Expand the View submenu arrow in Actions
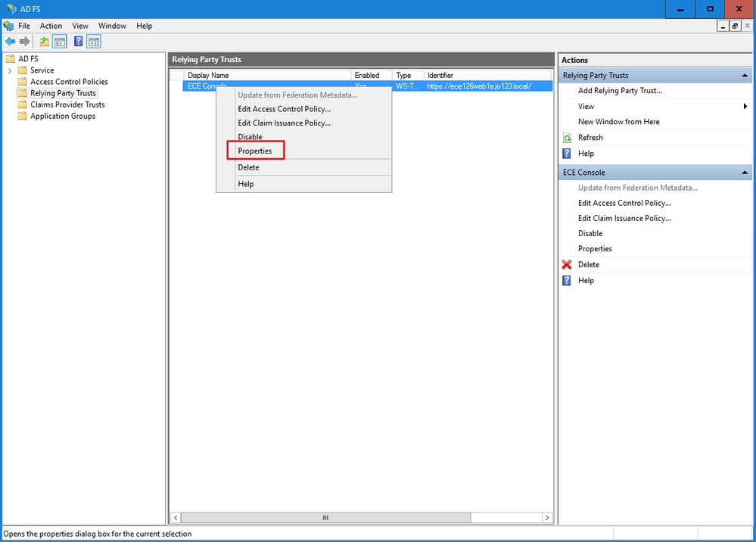This screenshot has width=756, height=542. coord(745,107)
